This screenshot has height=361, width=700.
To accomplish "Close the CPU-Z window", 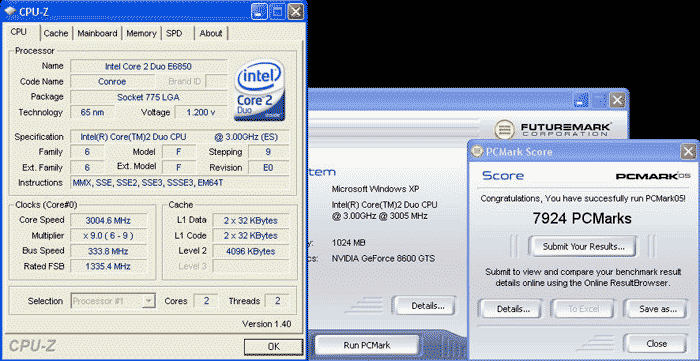I will [x=296, y=11].
